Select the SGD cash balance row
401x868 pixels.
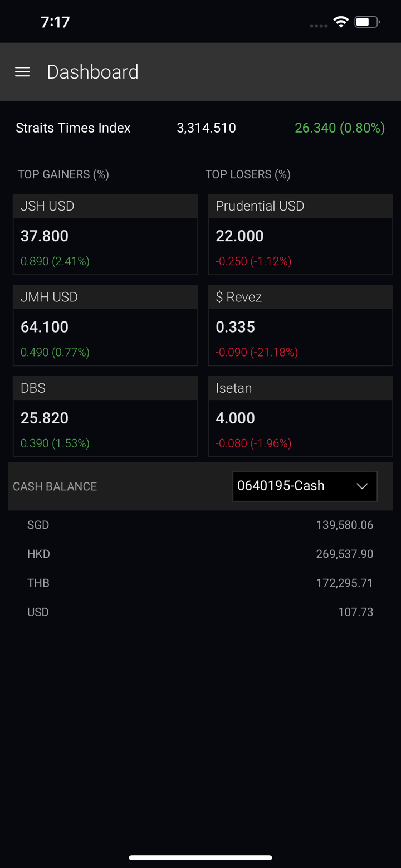(200, 525)
